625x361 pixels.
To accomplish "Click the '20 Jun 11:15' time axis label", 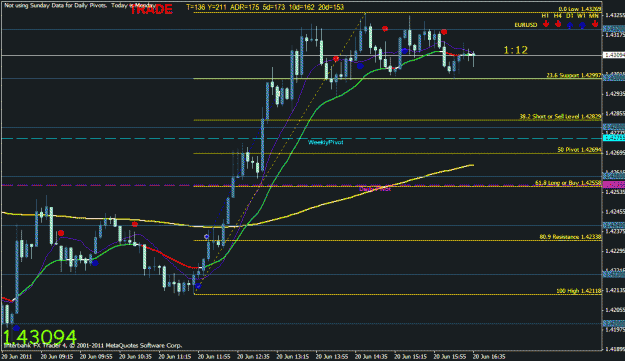I will pos(175,356).
